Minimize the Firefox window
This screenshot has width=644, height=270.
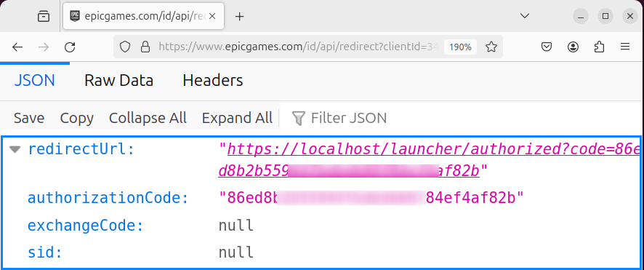(581, 17)
